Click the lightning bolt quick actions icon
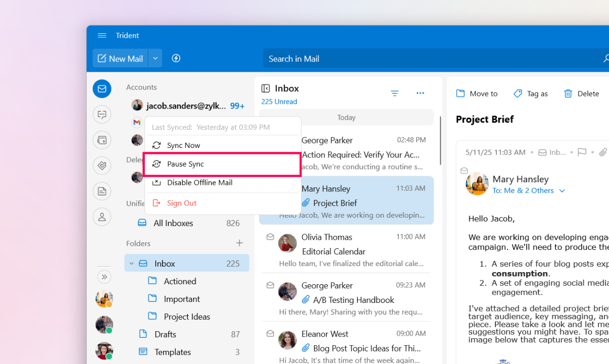This screenshot has width=609, height=364. click(x=176, y=59)
